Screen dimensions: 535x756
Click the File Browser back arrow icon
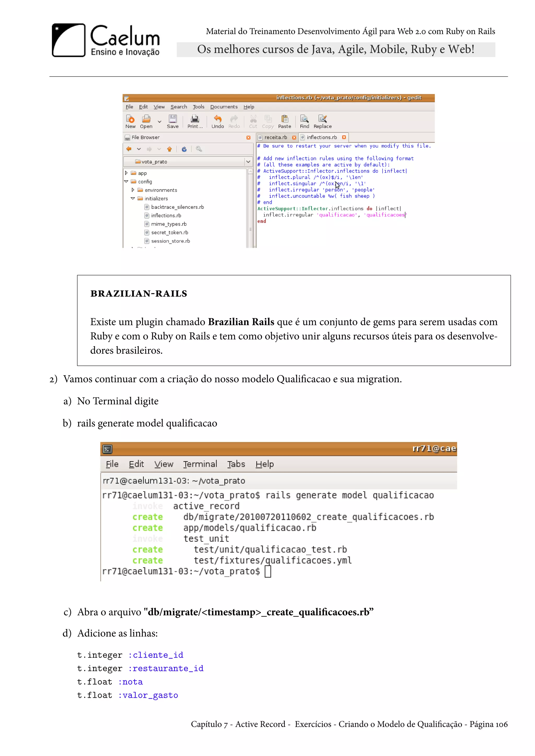pyautogui.click(x=129, y=149)
